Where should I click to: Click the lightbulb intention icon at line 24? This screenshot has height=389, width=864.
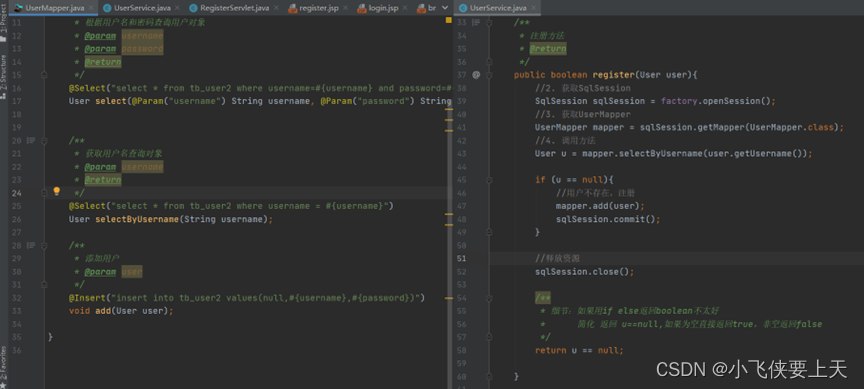[56, 192]
